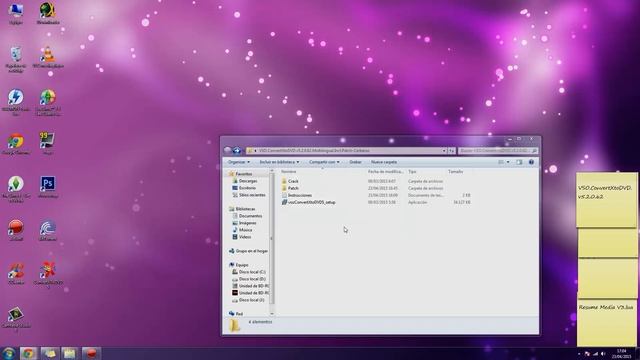Select the Equipo computer desktop icon

16,14
